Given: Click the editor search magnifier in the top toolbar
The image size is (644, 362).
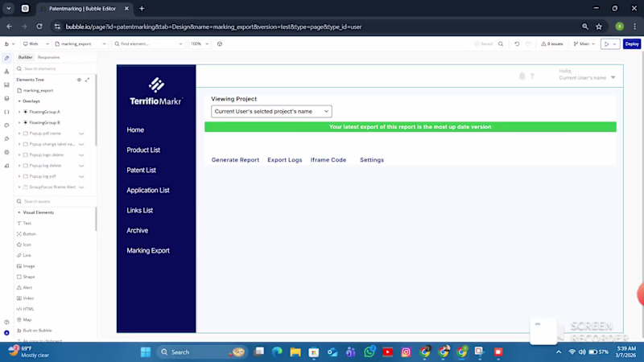Looking at the screenshot, I should point(501,44).
